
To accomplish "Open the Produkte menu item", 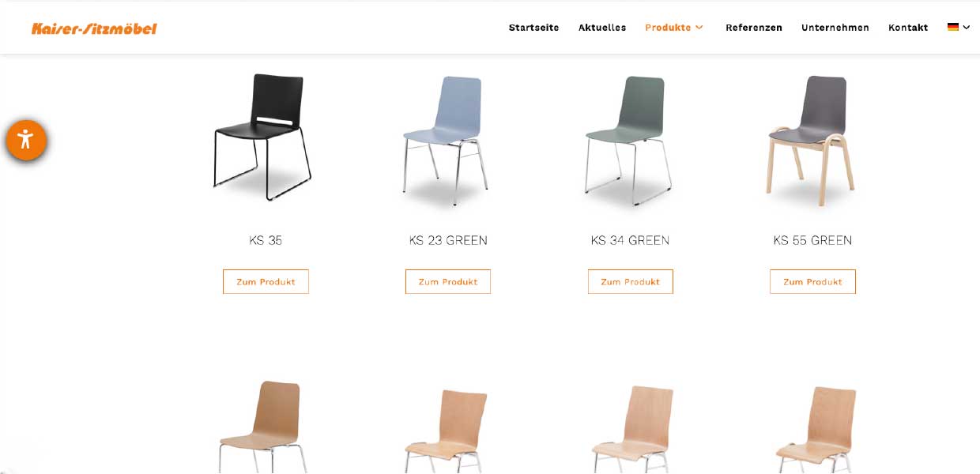I will click(668, 28).
